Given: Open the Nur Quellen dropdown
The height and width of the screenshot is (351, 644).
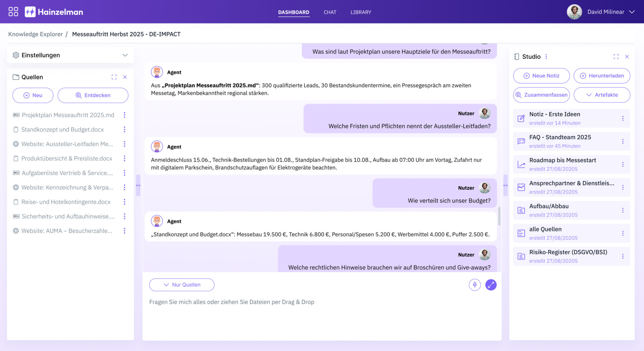Looking at the screenshot, I should [182, 285].
